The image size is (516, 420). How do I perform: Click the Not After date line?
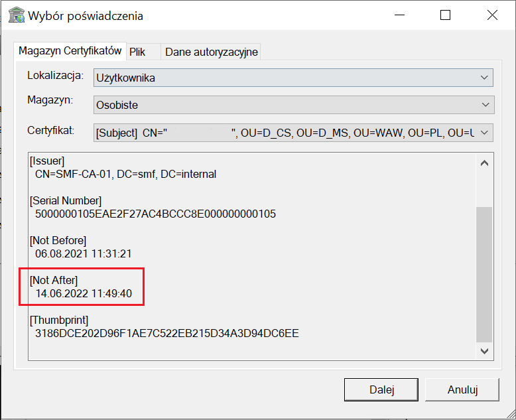[x=84, y=294]
